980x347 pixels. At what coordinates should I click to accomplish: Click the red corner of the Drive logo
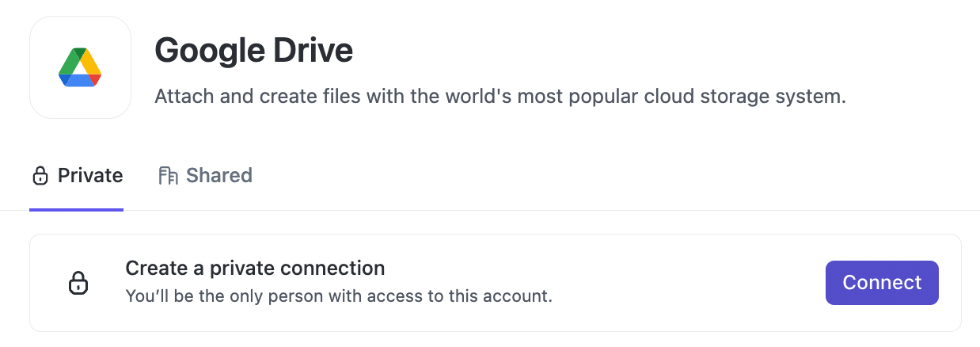coord(96,79)
